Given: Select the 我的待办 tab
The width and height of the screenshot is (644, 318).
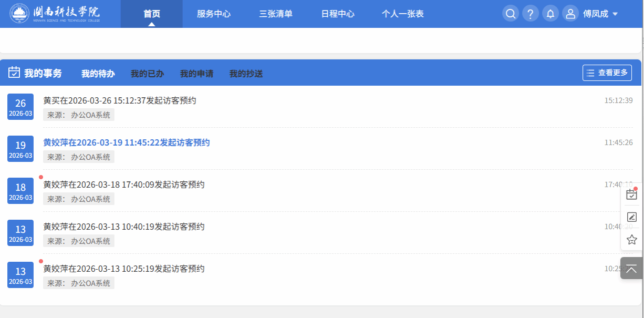Looking at the screenshot, I should pyautogui.click(x=98, y=74).
